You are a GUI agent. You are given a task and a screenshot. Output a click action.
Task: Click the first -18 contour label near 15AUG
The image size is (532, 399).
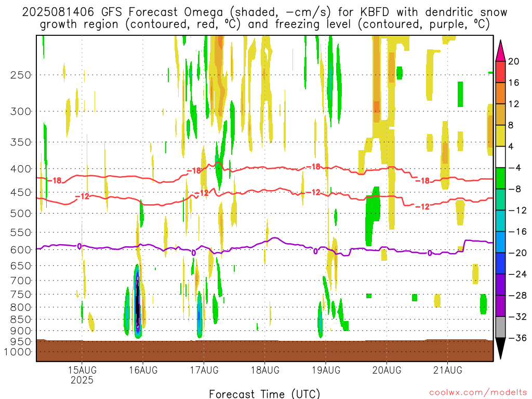point(54,180)
